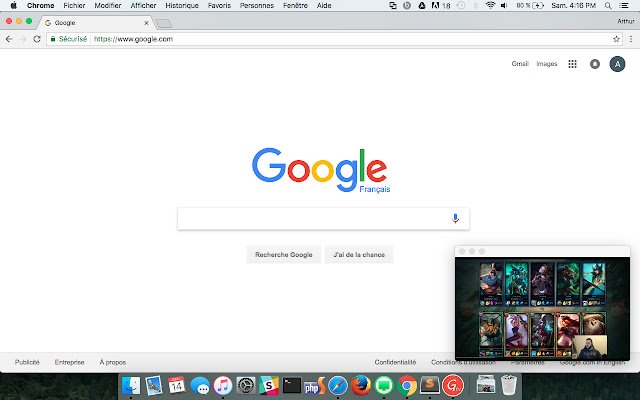Open the Confidentialité footer link
The width and height of the screenshot is (640, 400).
coord(395,362)
